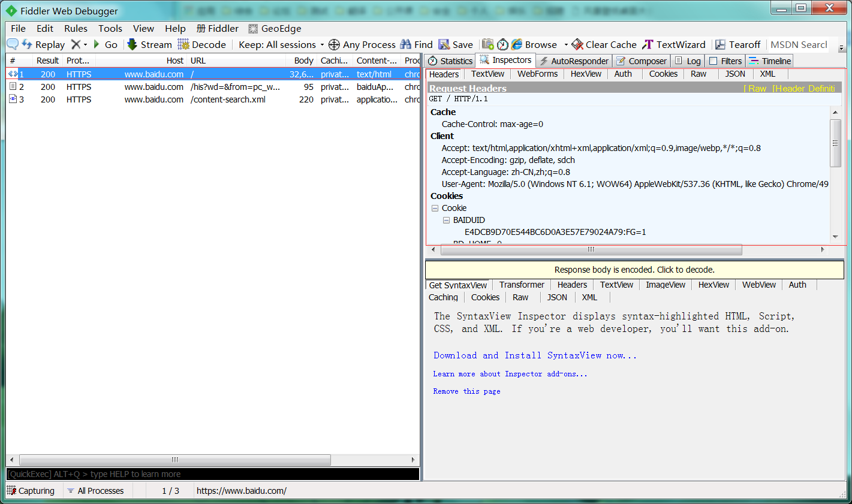Select session 2 with /his?wd= URL
Screen dimensions: 852x504
(213, 87)
